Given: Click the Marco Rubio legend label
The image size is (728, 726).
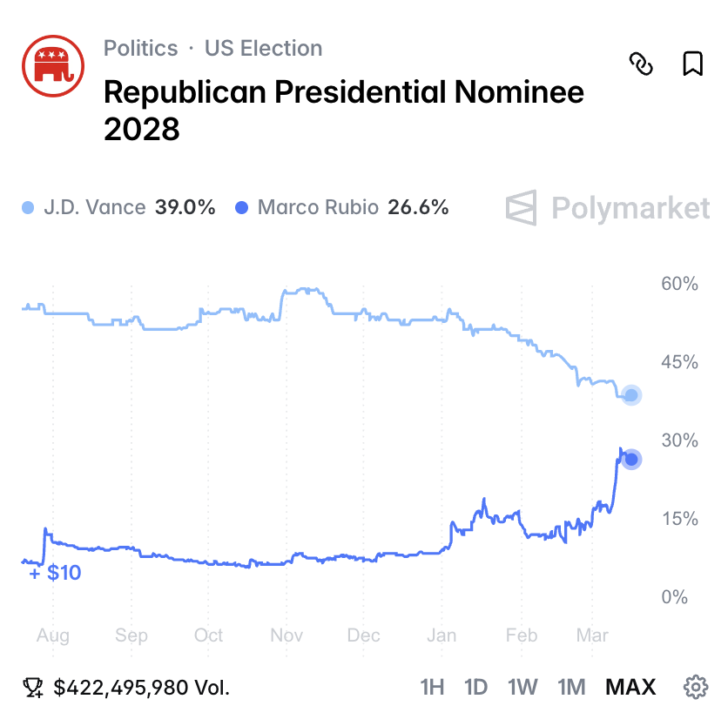Looking at the screenshot, I should click(x=319, y=208).
